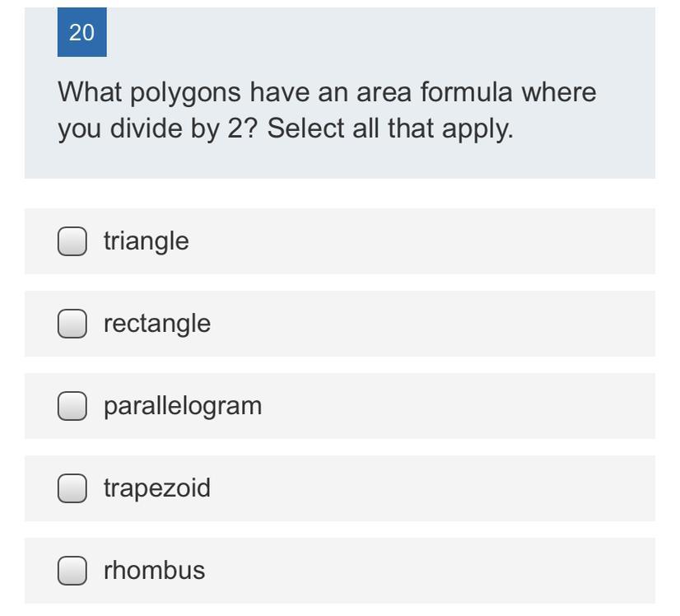
Task: Click empty space in the triangle answer row
Action: click(453, 241)
